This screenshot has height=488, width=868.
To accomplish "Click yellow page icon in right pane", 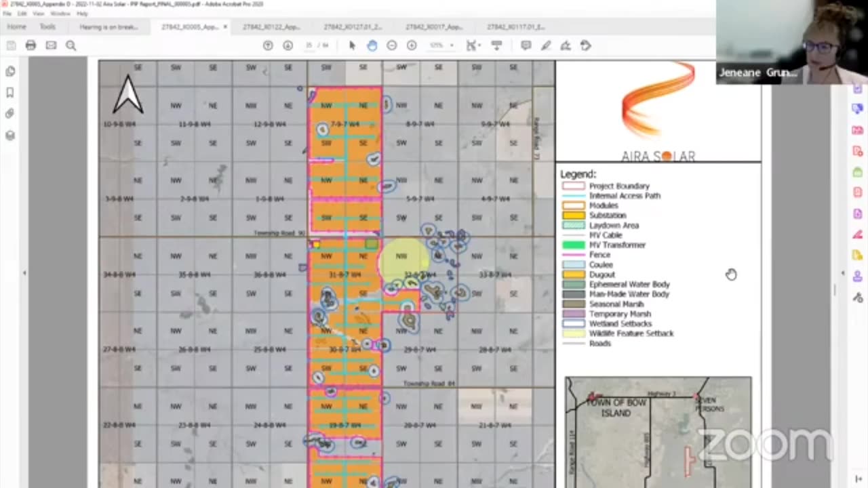I will point(858,256).
